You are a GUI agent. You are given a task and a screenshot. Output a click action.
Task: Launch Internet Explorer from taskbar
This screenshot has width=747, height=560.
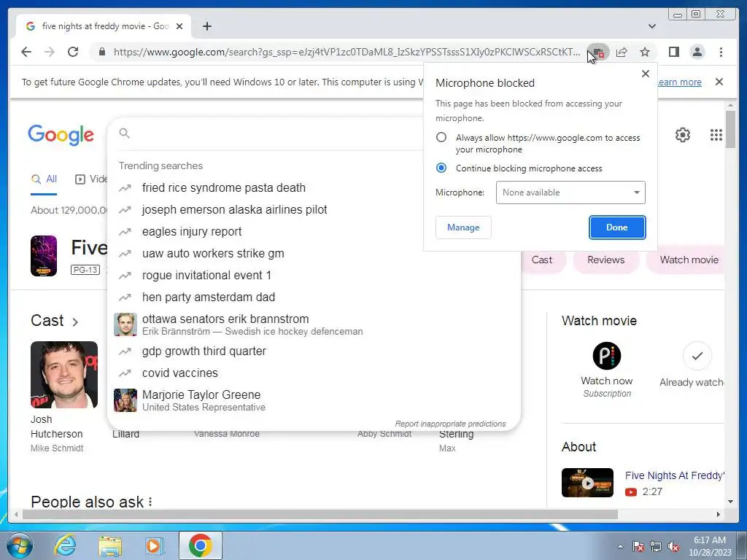click(x=65, y=545)
